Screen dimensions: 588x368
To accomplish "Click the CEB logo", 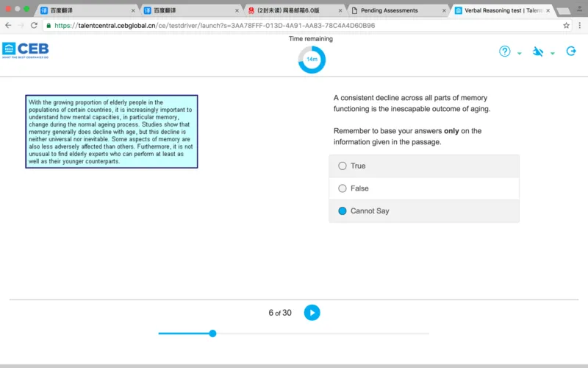I will pos(26,50).
